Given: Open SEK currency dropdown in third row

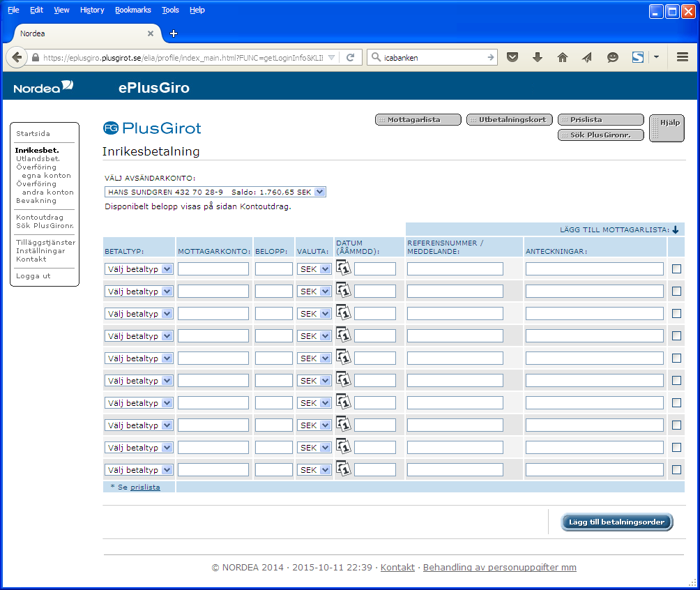Looking at the screenshot, I should [x=314, y=314].
